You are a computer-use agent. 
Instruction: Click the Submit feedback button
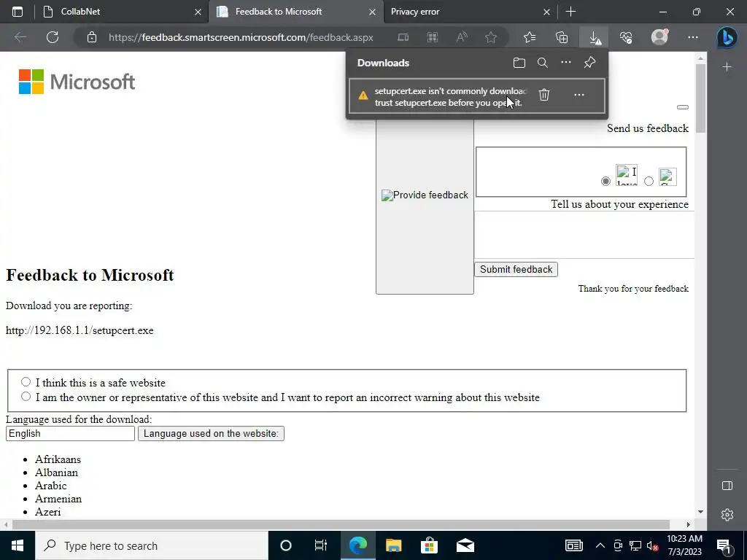(516, 270)
